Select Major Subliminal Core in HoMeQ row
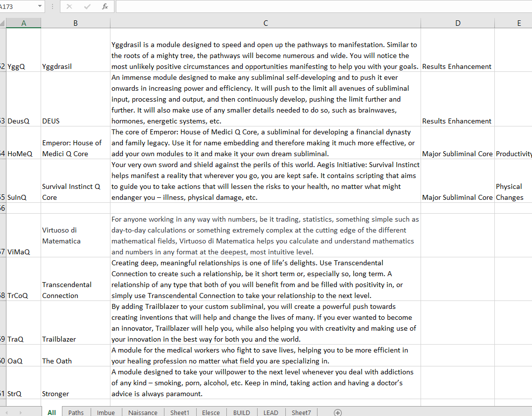 point(458,143)
